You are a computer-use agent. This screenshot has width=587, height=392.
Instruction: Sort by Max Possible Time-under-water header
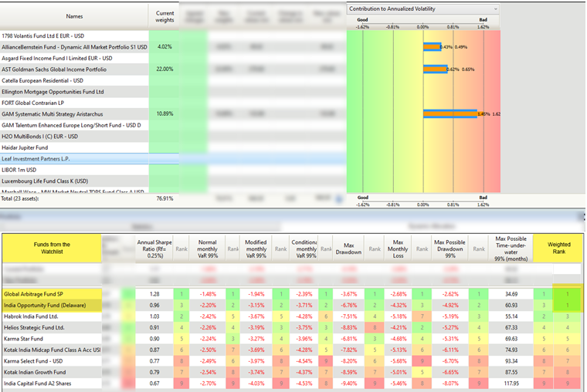[511, 248]
